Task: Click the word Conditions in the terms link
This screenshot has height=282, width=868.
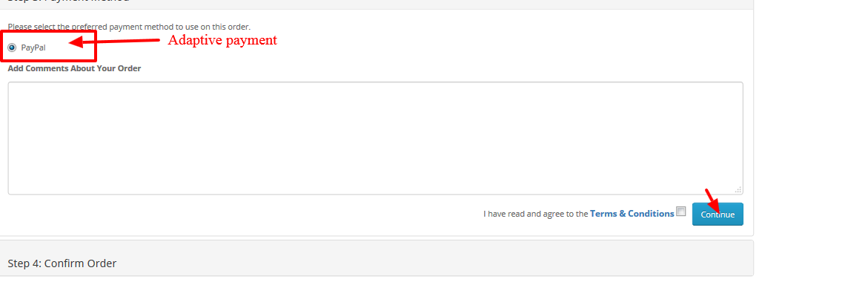Action: point(651,213)
